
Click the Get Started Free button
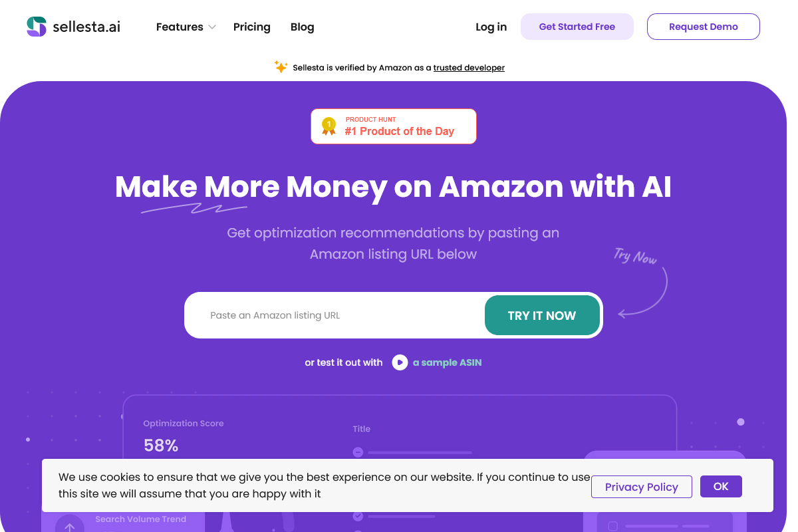point(577,27)
